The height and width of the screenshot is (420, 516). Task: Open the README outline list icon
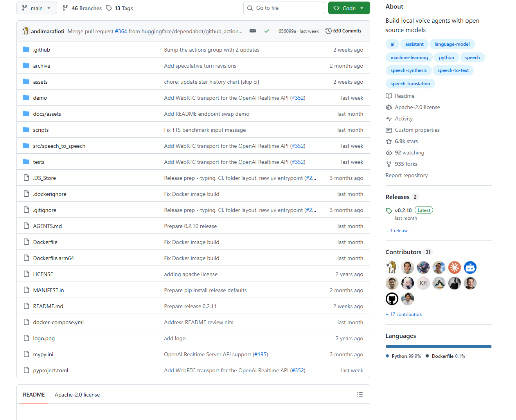click(x=360, y=394)
